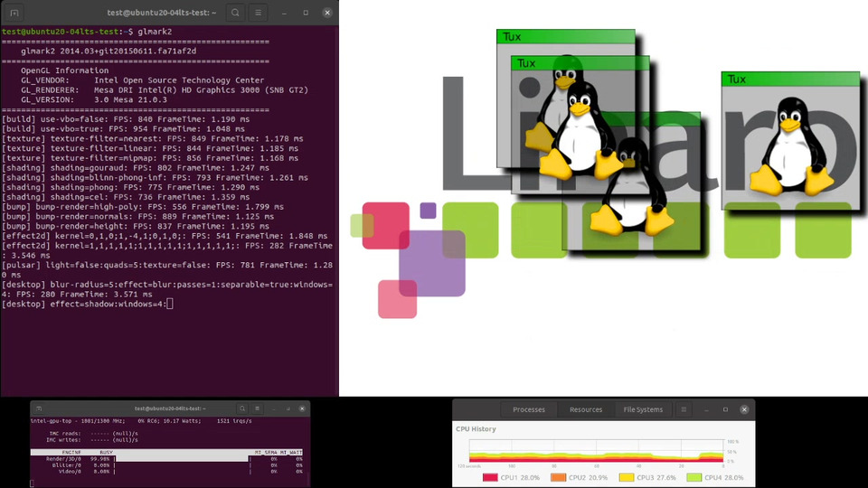
Task: Minimize the System Monitor window
Action: click(706, 409)
